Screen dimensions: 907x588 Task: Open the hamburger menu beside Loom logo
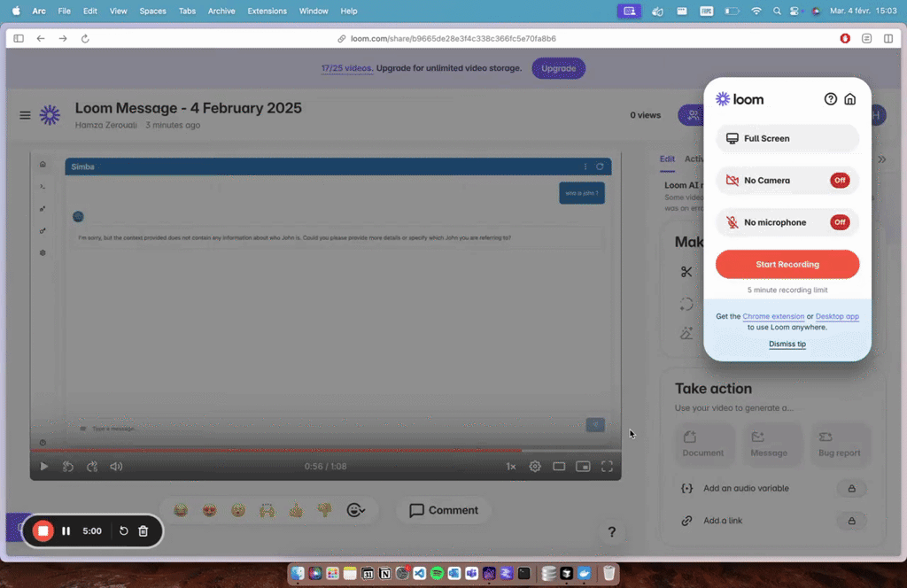[x=25, y=115]
